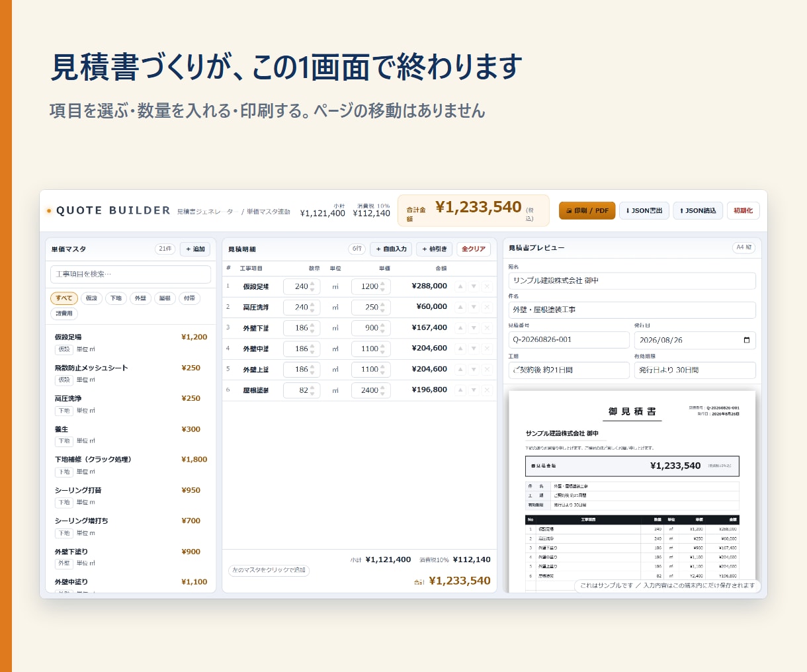Click the 印刷 / PDF button
This screenshot has height=672, width=807.
click(x=587, y=211)
